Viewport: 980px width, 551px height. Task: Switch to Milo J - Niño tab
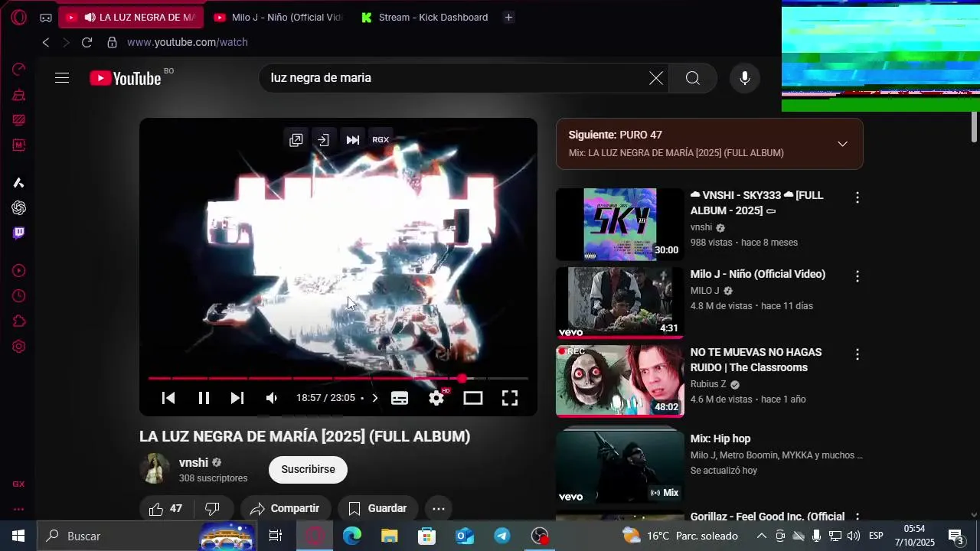pyautogui.click(x=278, y=17)
